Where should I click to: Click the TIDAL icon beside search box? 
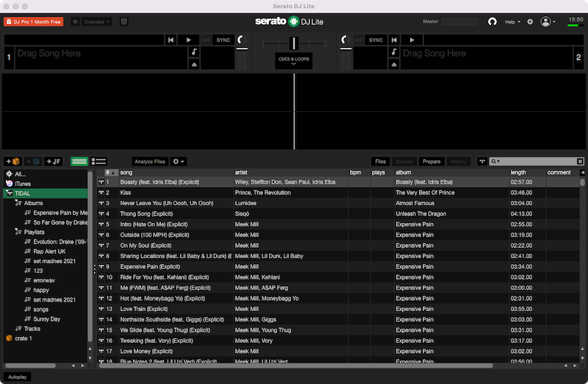[x=481, y=161]
